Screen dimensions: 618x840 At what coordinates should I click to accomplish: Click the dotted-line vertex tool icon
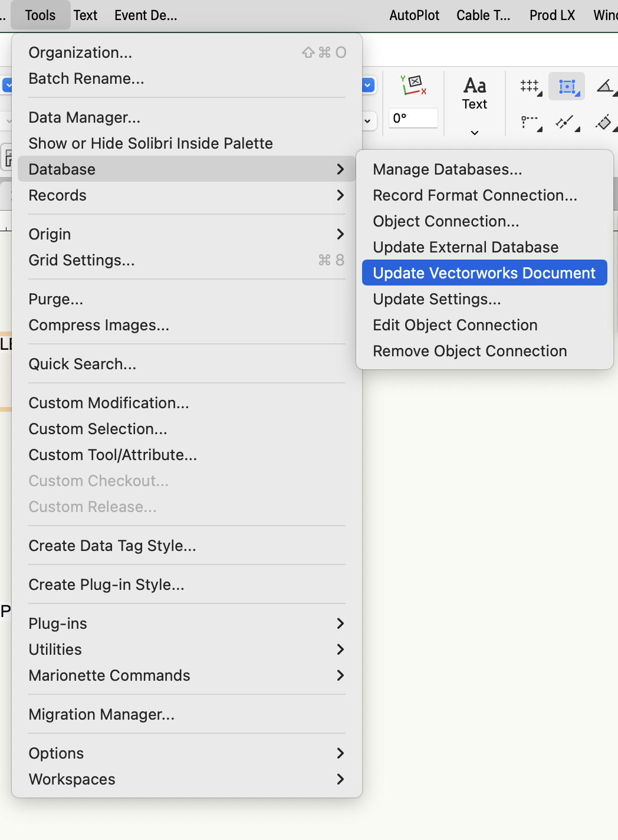[x=529, y=123]
